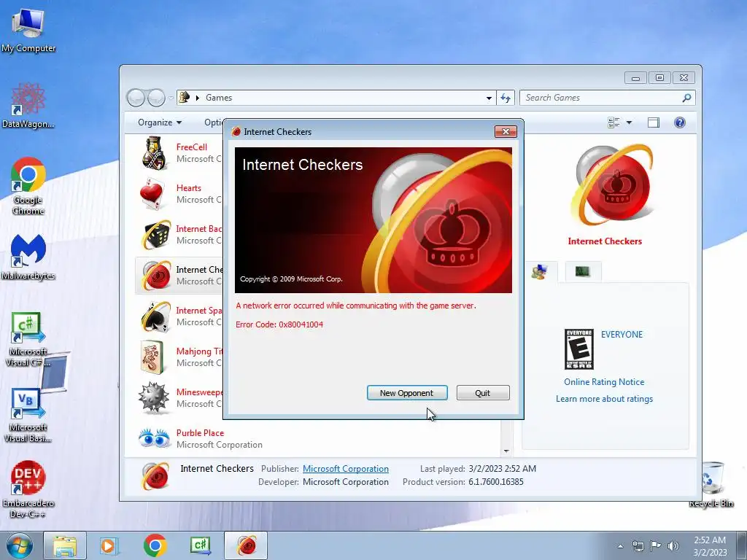Open Windows Explorer from taskbar
The width and height of the screenshot is (747, 560).
pyautogui.click(x=65, y=546)
